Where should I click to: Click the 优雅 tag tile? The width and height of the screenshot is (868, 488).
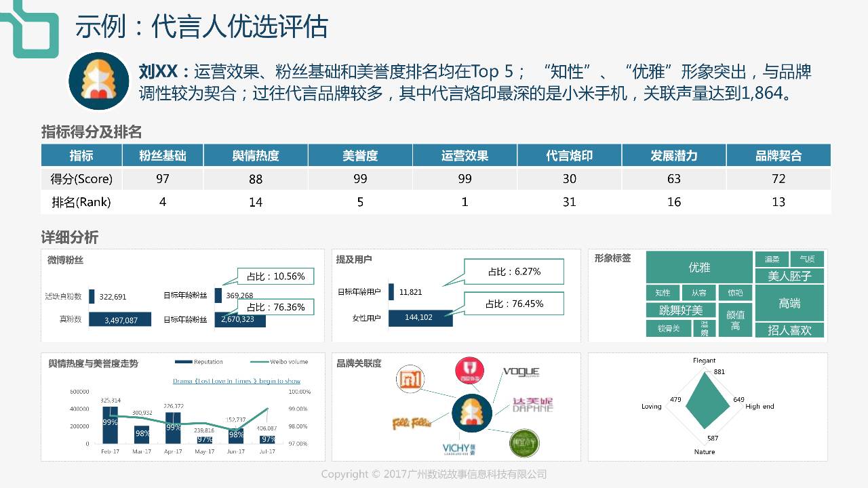pyautogui.click(x=699, y=267)
